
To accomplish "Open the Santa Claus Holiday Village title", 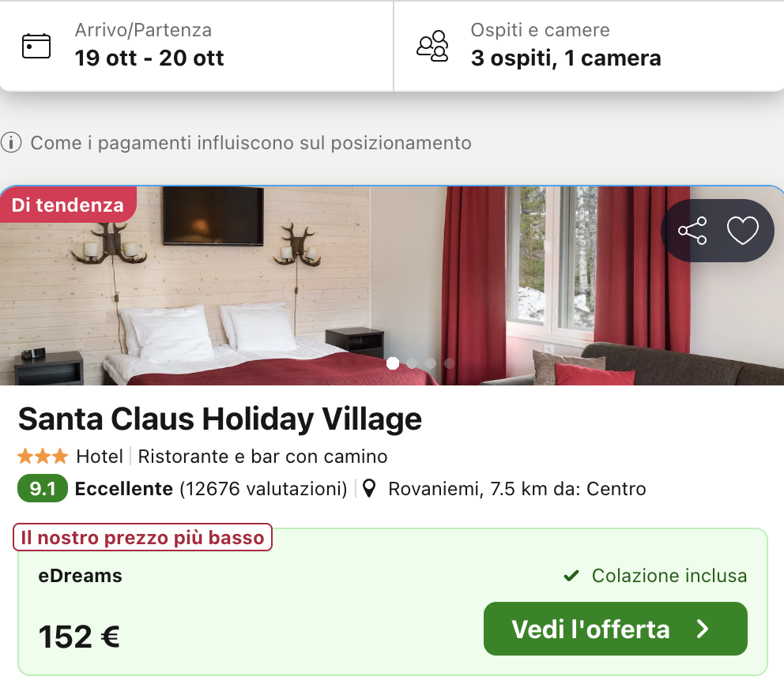I will [220, 419].
